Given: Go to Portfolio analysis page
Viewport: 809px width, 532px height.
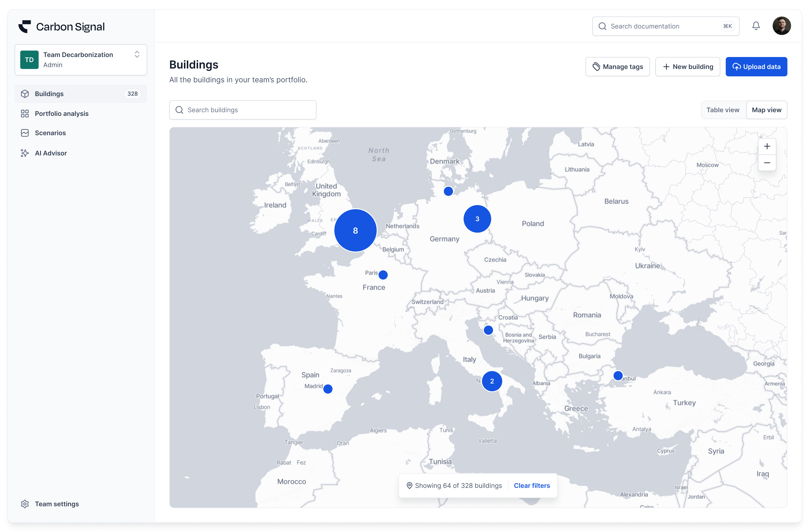Looking at the screenshot, I should tap(62, 114).
